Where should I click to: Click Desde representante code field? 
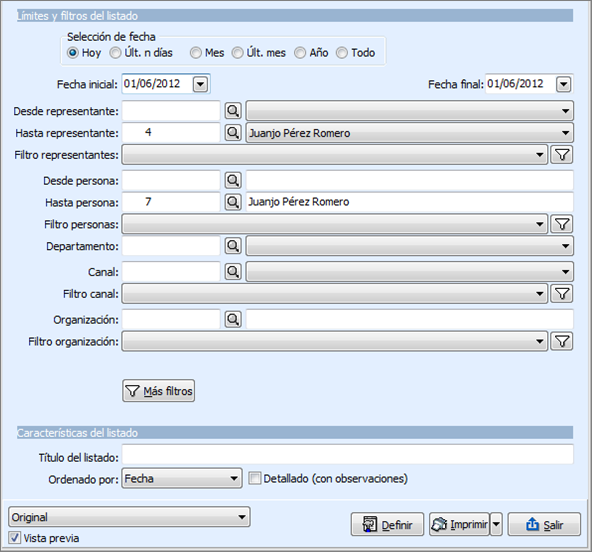pyautogui.click(x=171, y=111)
